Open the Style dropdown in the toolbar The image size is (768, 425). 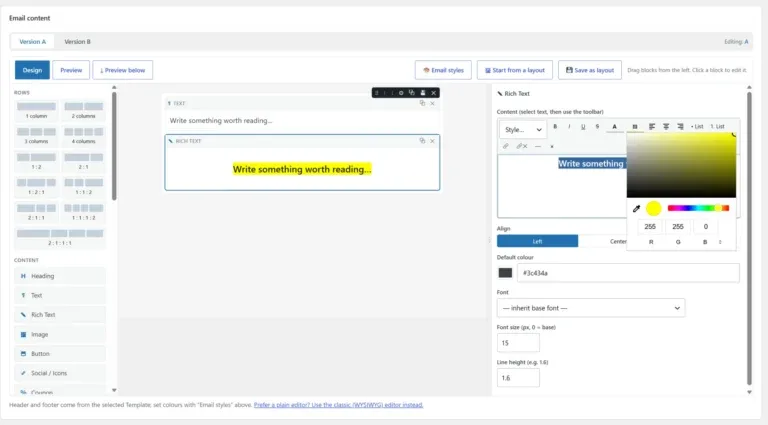point(523,130)
